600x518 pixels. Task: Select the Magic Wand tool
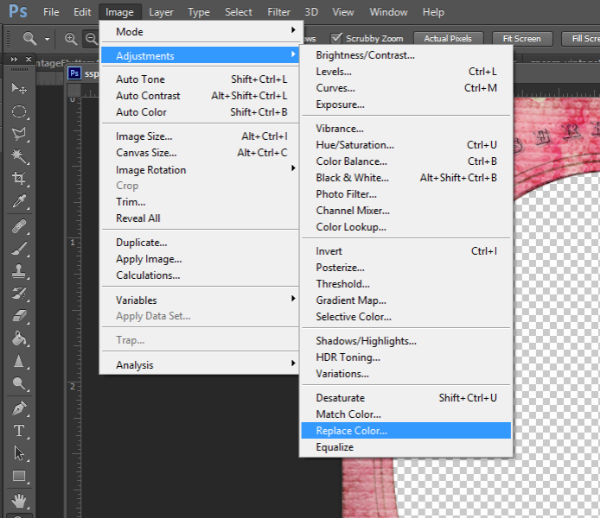[x=19, y=156]
